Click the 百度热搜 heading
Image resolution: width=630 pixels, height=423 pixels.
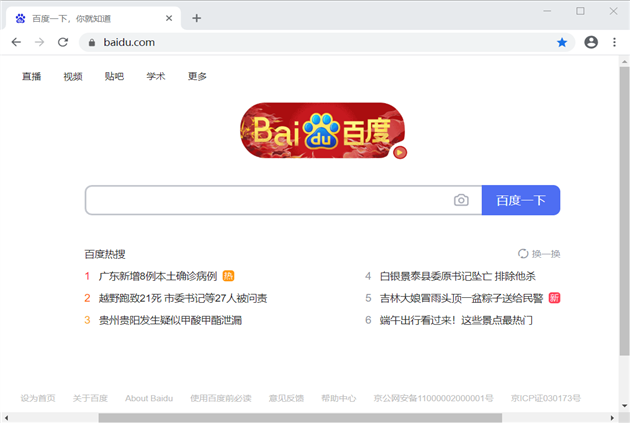[x=105, y=254]
